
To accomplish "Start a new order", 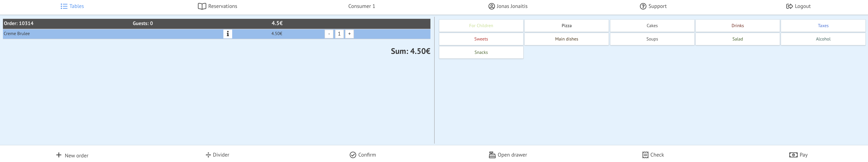I will pyautogui.click(x=72, y=155).
